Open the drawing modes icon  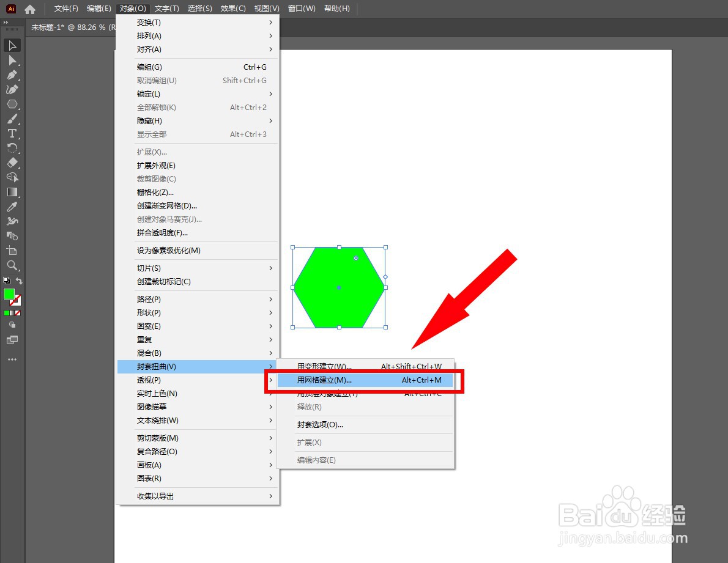pos(12,325)
